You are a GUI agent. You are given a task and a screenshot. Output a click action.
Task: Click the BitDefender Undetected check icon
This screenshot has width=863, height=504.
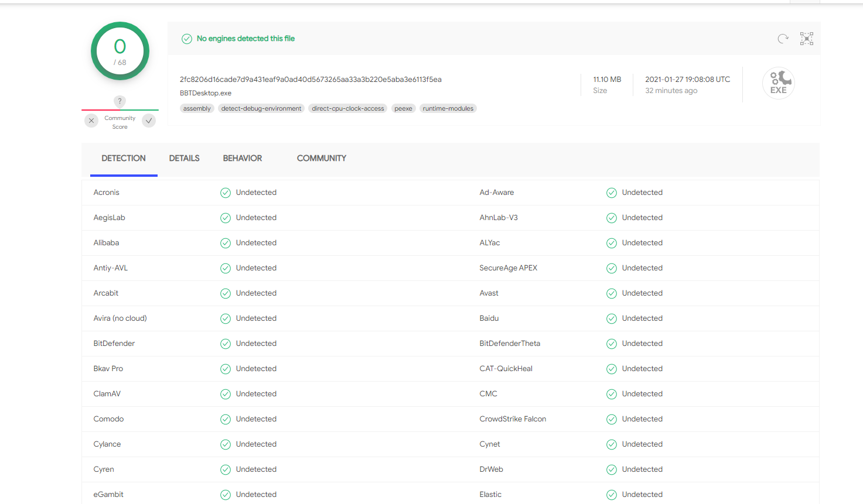point(226,344)
